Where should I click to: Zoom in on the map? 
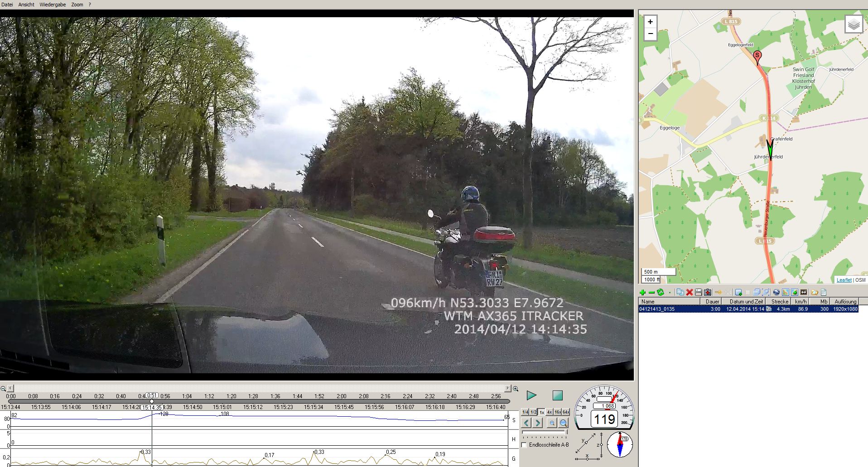(x=650, y=22)
